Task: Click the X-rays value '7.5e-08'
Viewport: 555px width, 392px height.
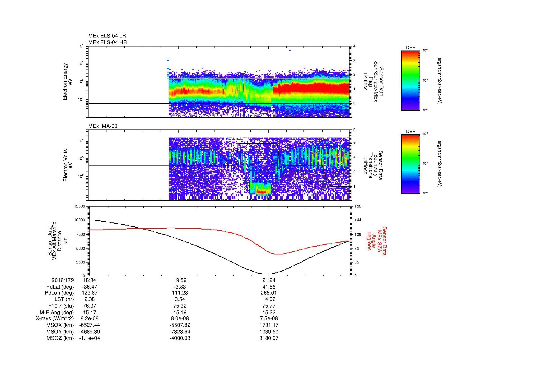Action: tap(269, 319)
